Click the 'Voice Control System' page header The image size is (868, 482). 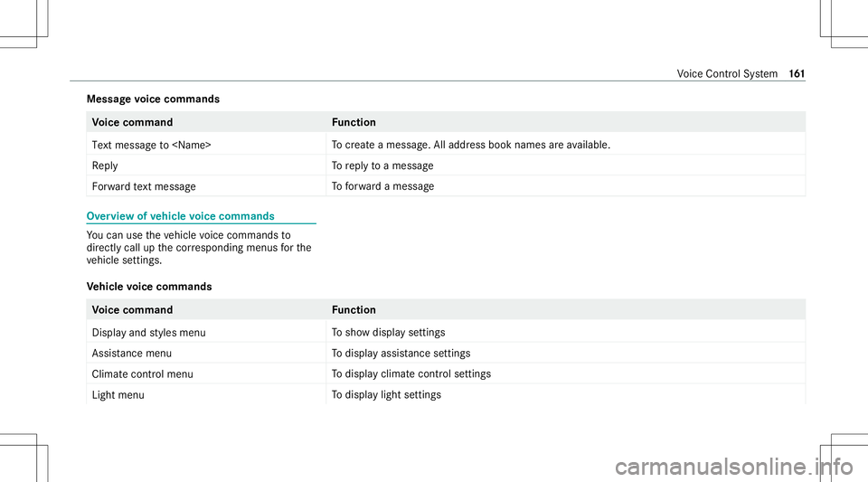727,73
